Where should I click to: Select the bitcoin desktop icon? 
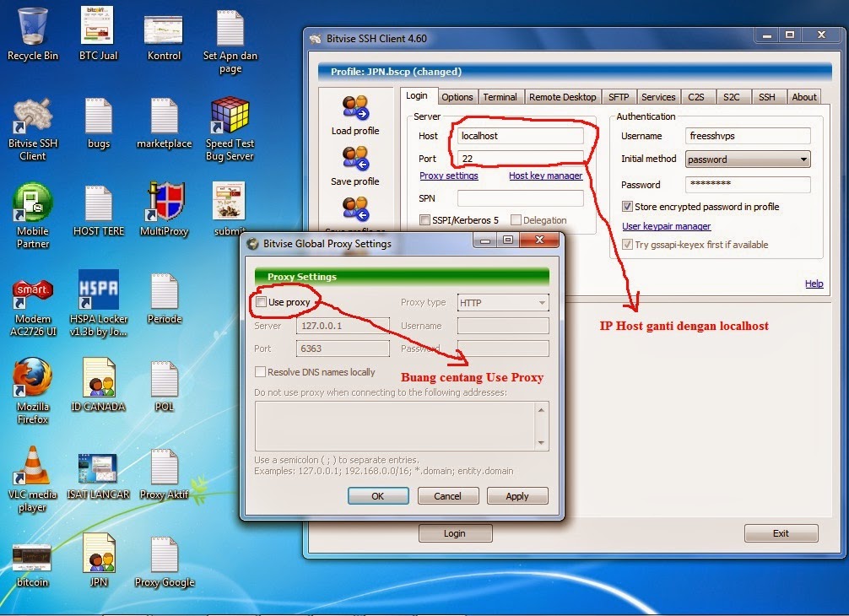point(32,565)
